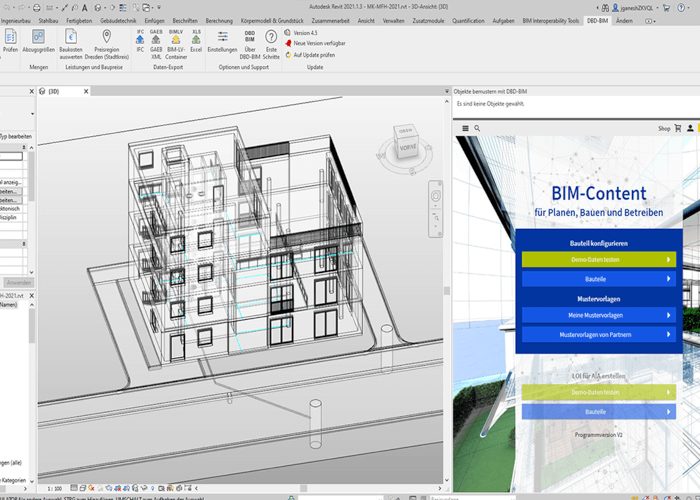Click the binoculars search icon in title bar
700x500 pixels.
click(x=605, y=8)
